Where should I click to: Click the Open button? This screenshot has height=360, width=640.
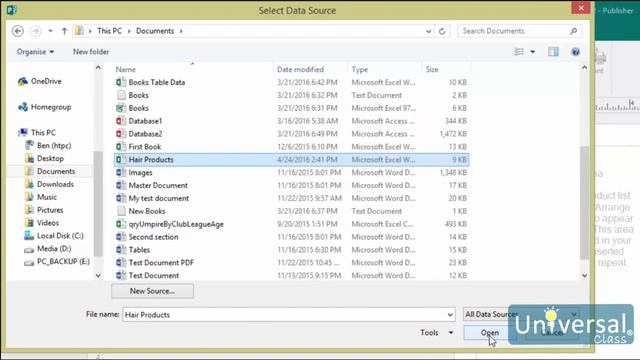coord(490,333)
